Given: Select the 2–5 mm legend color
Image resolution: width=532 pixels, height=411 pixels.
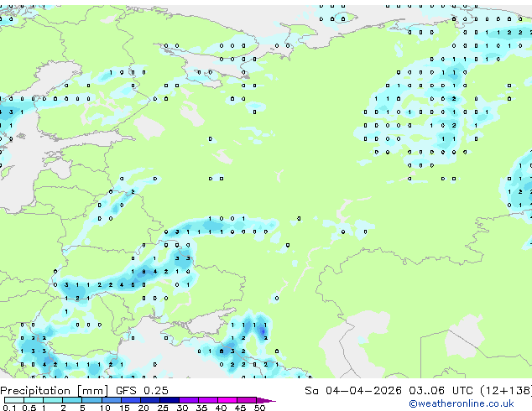Looking at the screenshot, I should tap(72, 400).
